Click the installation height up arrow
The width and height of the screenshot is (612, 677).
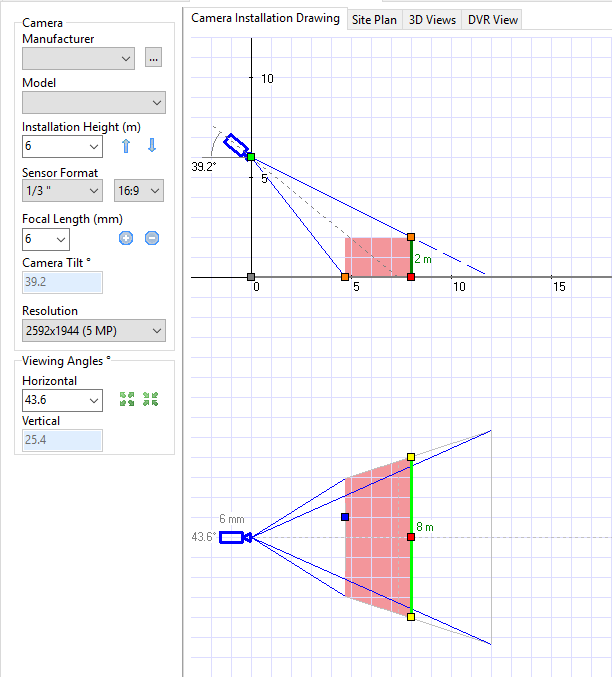[126, 146]
